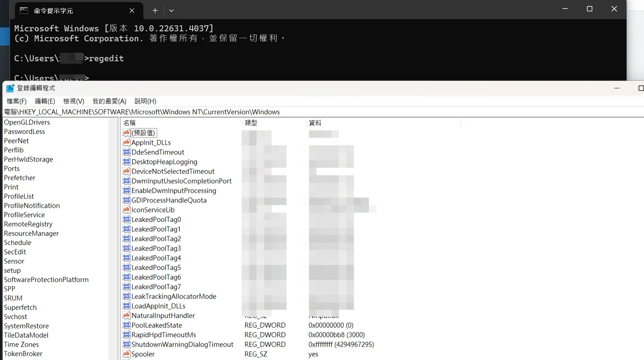
Task: Click the GDIProcessHandleQuota DWORD icon
Action: click(126, 200)
